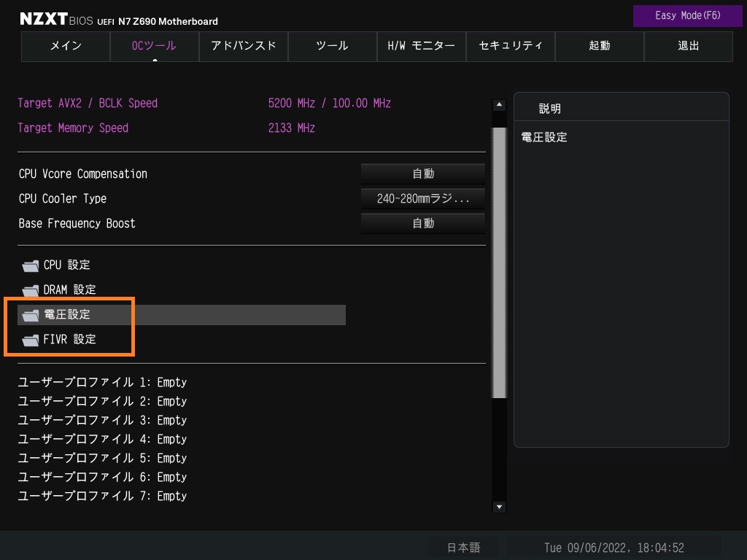The height and width of the screenshot is (560, 747).
Task: Select ユーザープロファイル 7: Empty
Action: pos(102,496)
